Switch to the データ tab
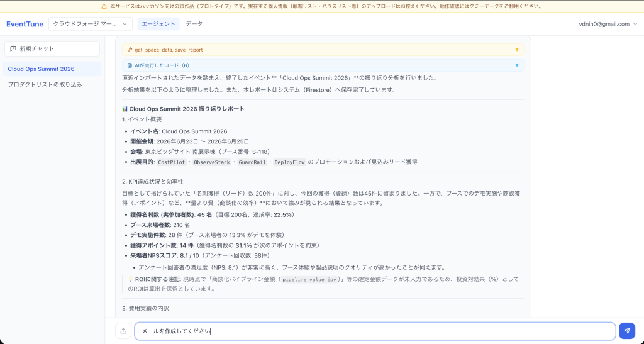Viewport: 644px width, 344px height. click(194, 24)
